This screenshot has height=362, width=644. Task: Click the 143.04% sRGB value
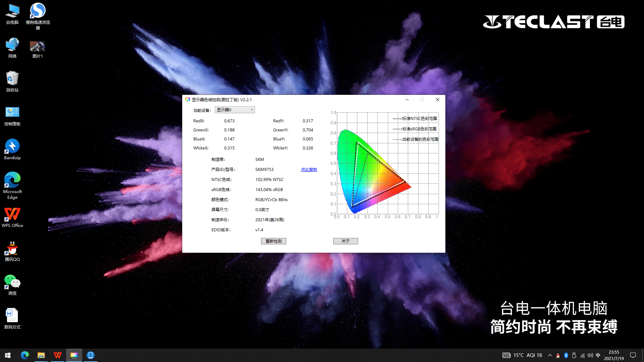(269, 190)
